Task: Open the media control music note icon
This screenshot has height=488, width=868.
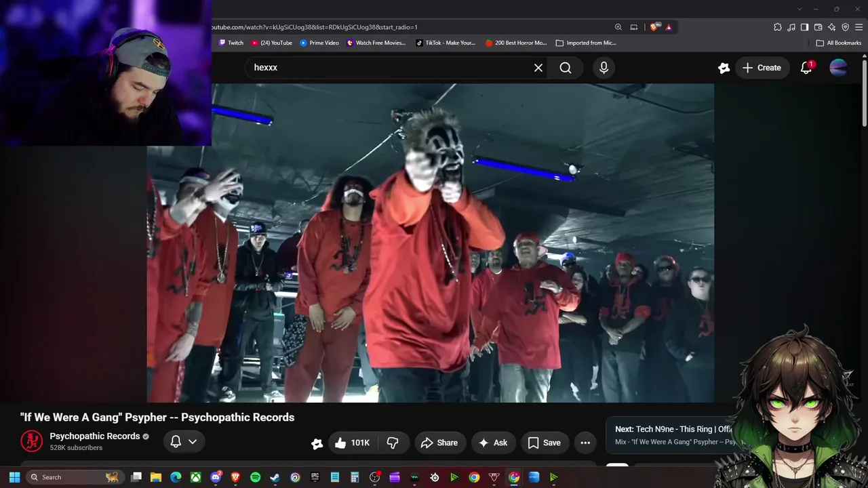Action: (x=791, y=27)
